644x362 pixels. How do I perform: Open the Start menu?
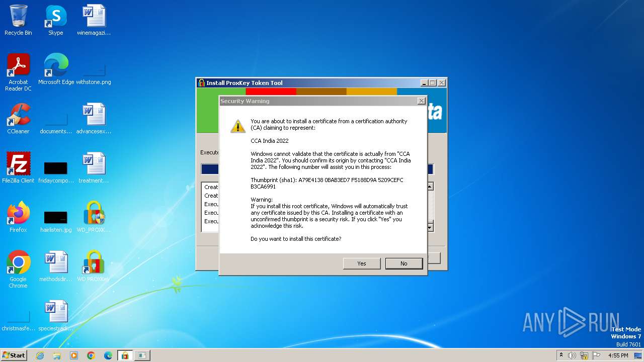pos(14,355)
